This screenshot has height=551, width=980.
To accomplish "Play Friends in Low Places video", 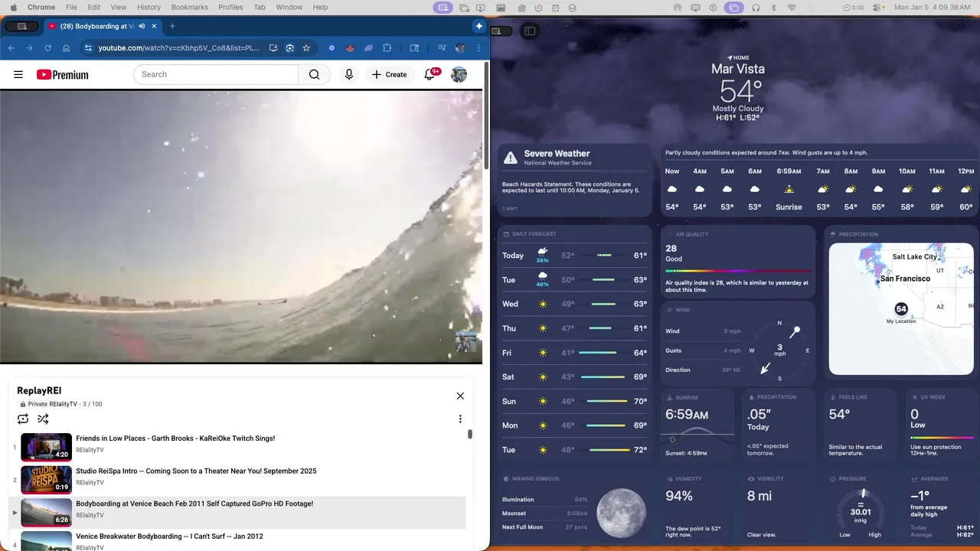I will (237, 447).
